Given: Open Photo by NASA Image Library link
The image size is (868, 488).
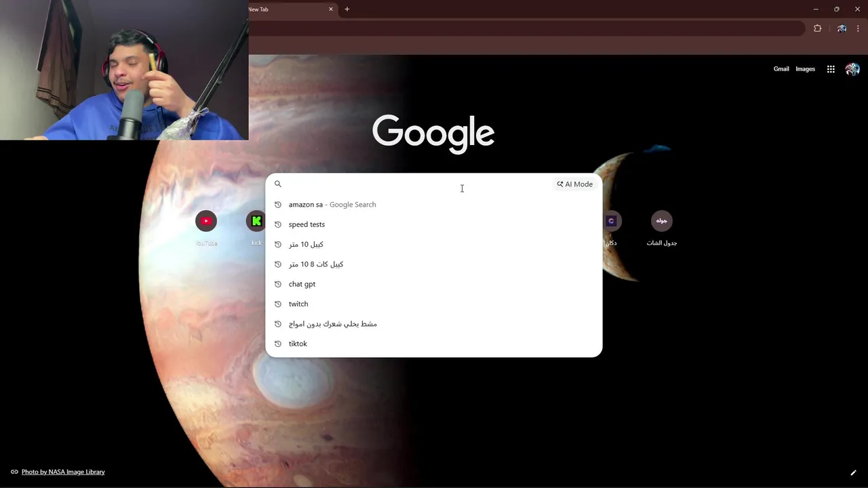Looking at the screenshot, I should [63, 472].
